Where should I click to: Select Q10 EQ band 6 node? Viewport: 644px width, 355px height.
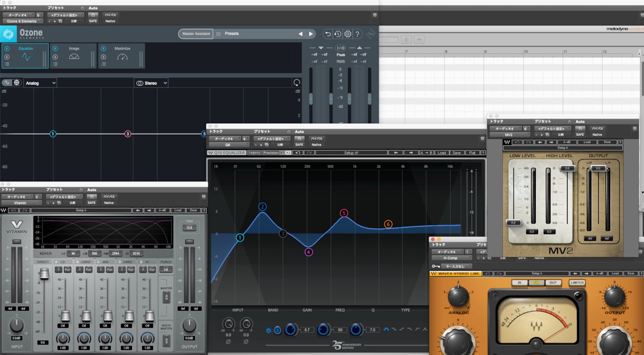pos(388,224)
